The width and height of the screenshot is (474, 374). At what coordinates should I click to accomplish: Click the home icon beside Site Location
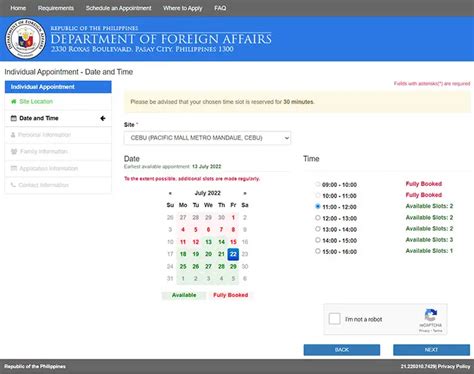[x=14, y=101]
